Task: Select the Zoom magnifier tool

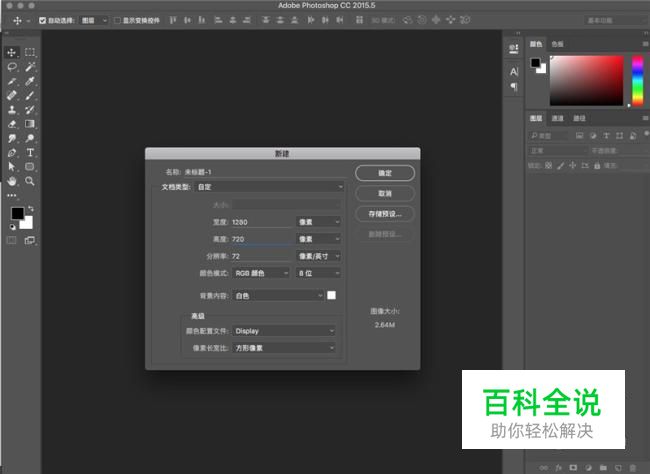Action: tap(30, 182)
